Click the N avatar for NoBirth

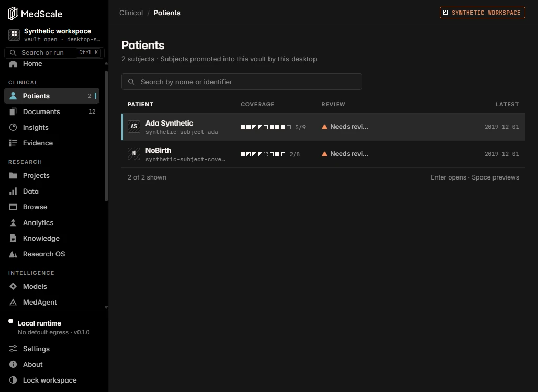click(134, 154)
